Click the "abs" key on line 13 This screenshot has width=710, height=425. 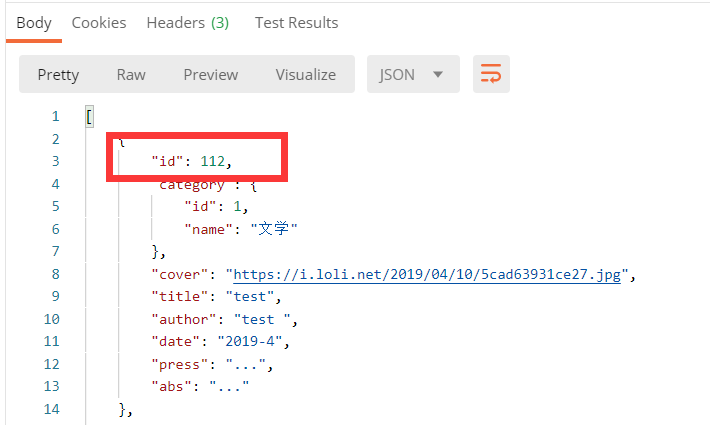point(172,387)
